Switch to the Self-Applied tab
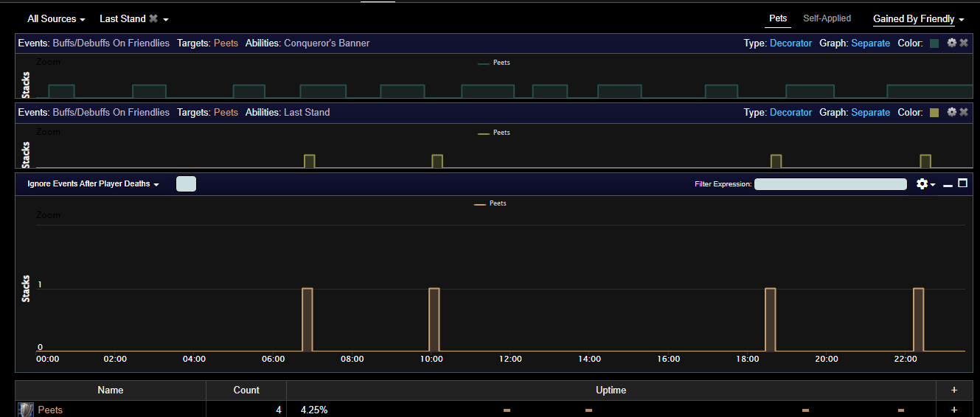 827,18
